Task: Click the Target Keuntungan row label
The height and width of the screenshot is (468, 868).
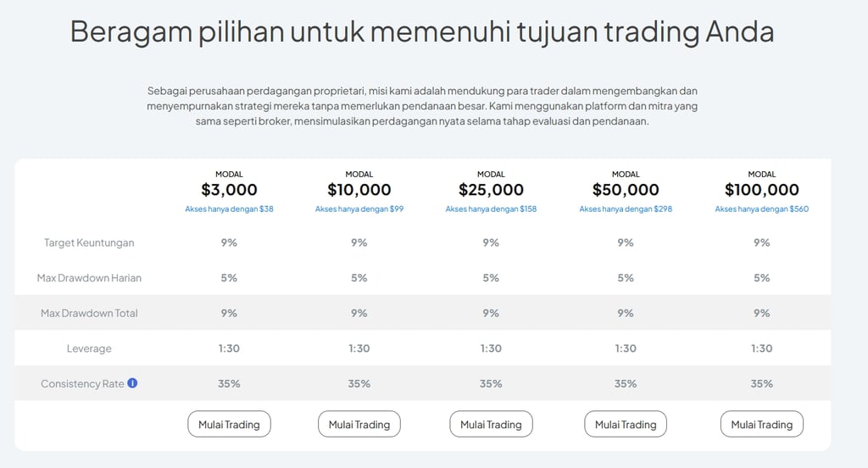Action: click(x=89, y=242)
